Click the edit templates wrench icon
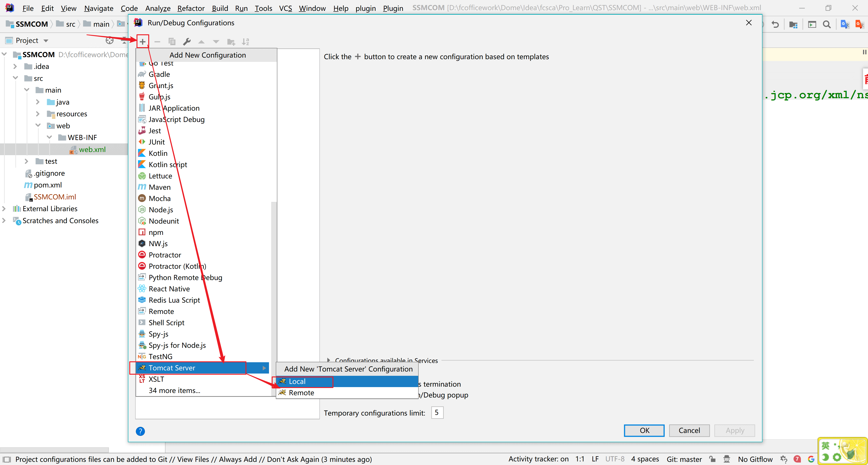 [x=187, y=42]
